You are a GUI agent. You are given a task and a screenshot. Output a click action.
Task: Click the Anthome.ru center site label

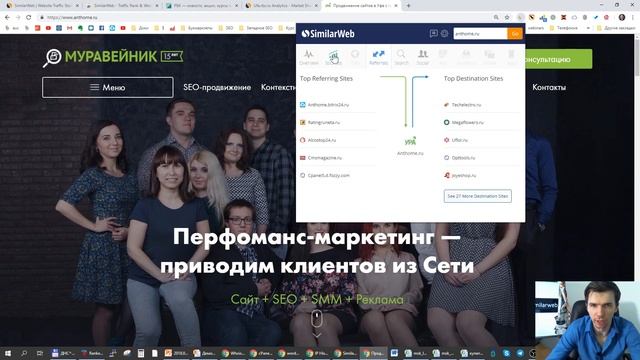pos(410,153)
